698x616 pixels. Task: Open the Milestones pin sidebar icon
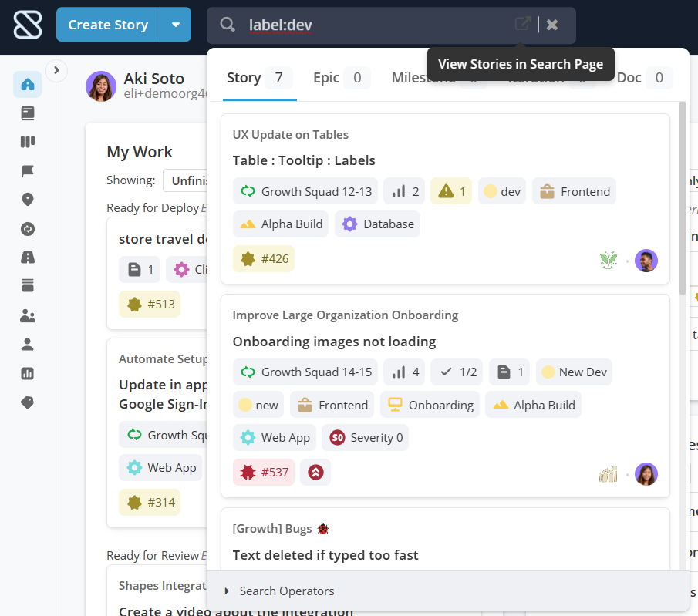pos(28,200)
